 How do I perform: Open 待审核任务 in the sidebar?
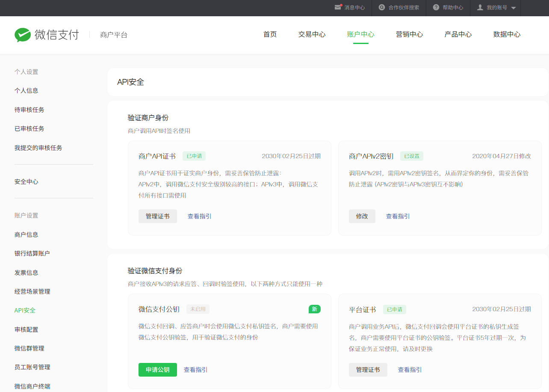(30, 110)
